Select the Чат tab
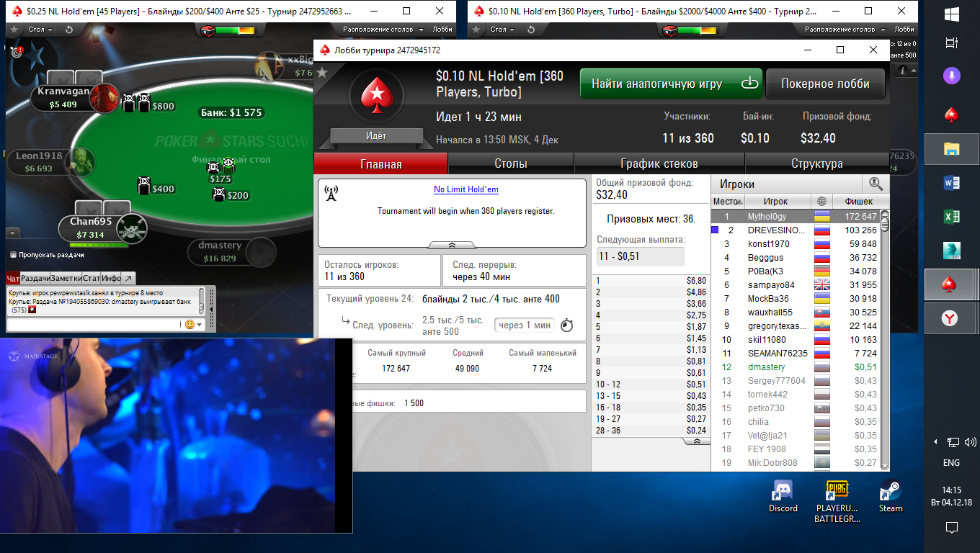The width and height of the screenshot is (980, 553). [x=13, y=278]
